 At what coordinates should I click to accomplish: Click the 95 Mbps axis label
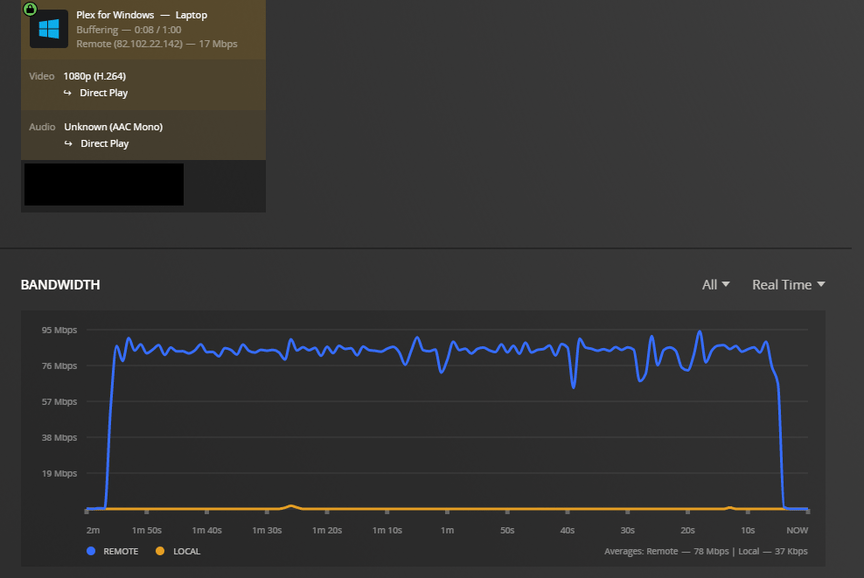[x=60, y=330]
